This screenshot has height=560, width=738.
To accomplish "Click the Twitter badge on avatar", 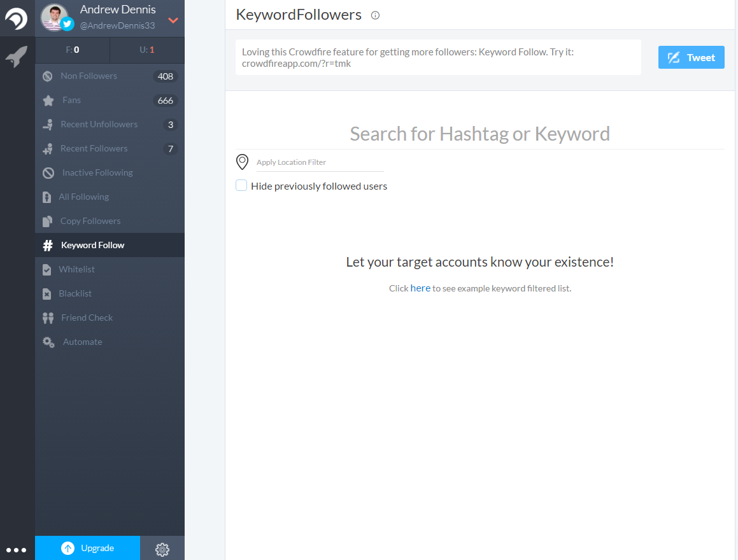I will 67,24.
